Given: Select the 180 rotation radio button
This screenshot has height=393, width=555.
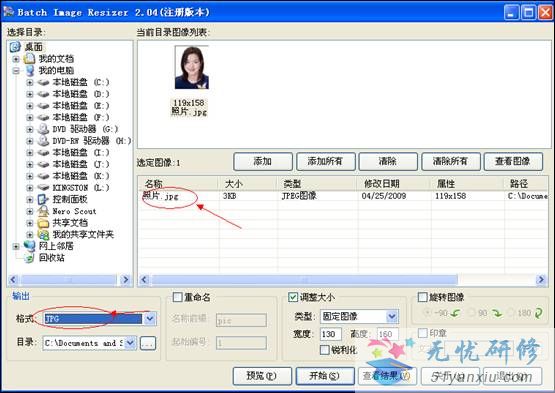Looking at the screenshot, I should click(511, 313).
